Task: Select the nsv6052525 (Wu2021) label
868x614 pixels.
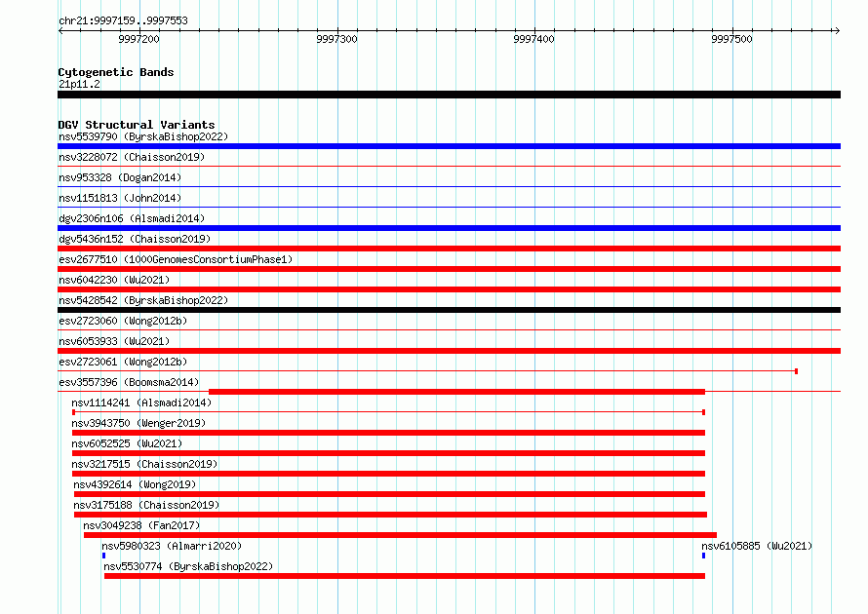Action: pos(127,443)
